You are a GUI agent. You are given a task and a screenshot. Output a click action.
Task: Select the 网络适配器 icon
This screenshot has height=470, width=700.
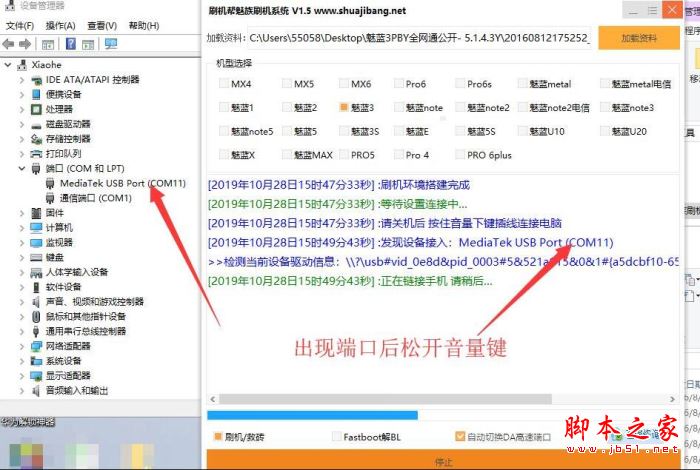37,346
